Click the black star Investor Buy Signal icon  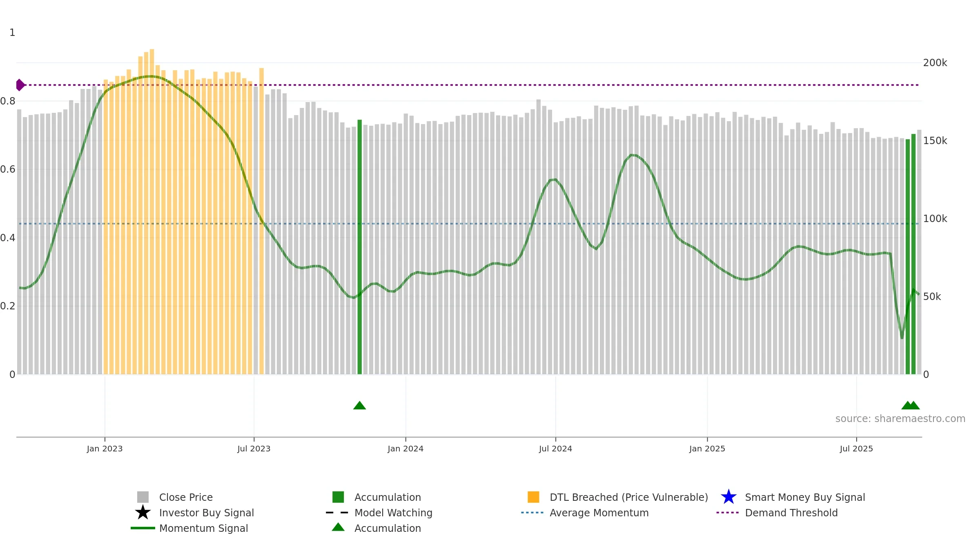click(143, 512)
